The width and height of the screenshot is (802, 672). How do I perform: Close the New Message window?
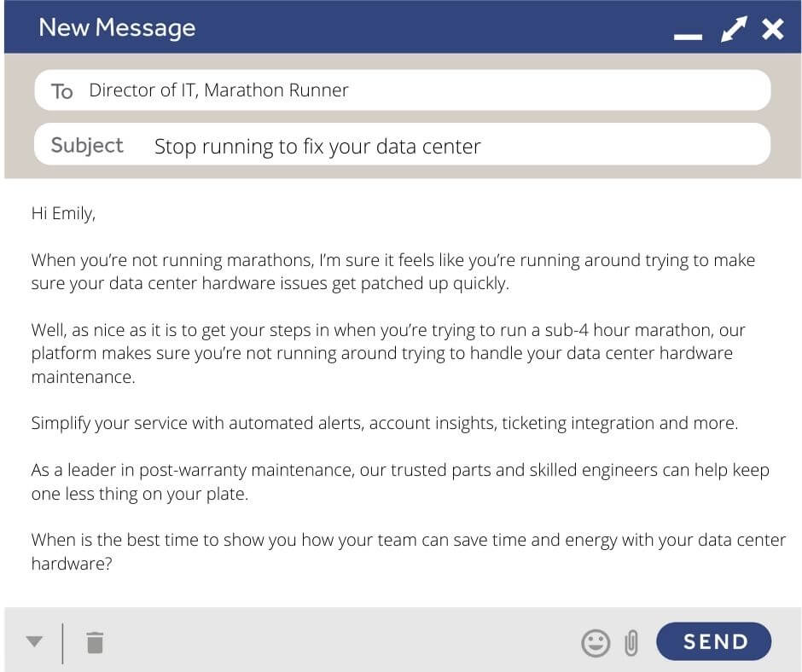click(x=773, y=29)
